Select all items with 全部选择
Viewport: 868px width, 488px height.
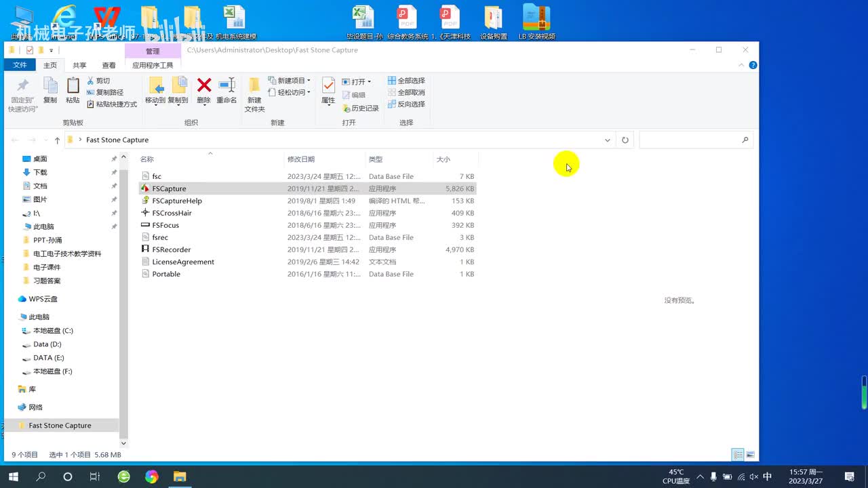[406, 81]
